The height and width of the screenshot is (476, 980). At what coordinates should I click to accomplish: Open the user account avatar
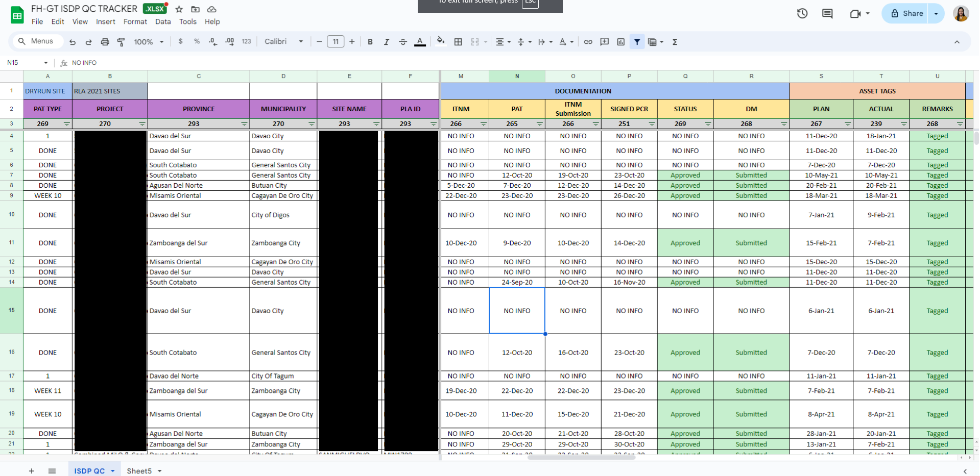click(x=961, y=14)
